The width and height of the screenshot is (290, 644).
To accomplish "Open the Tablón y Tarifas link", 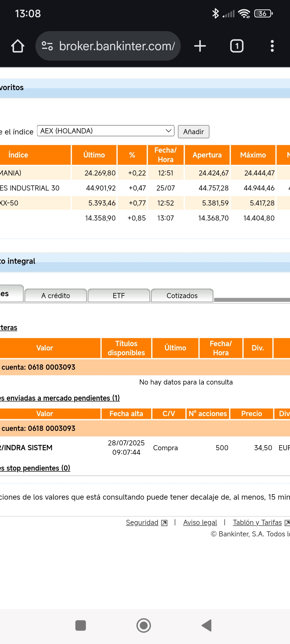I will pyautogui.click(x=257, y=522).
